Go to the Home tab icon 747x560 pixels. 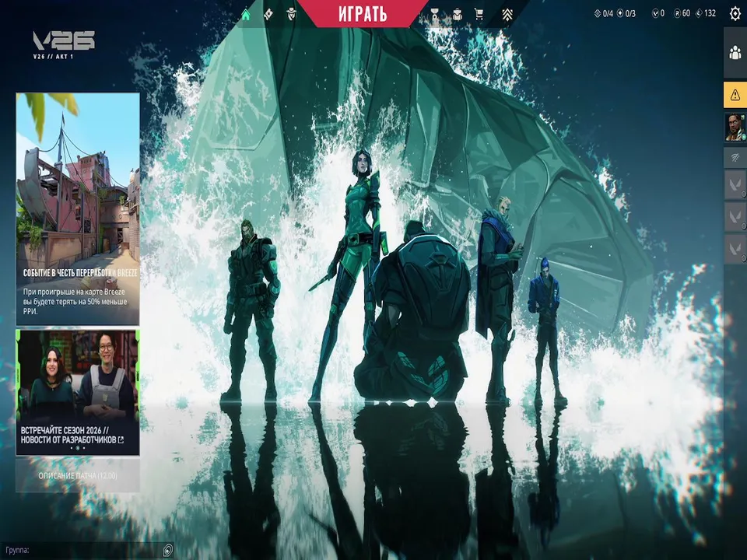pyautogui.click(x=245, y=14)
